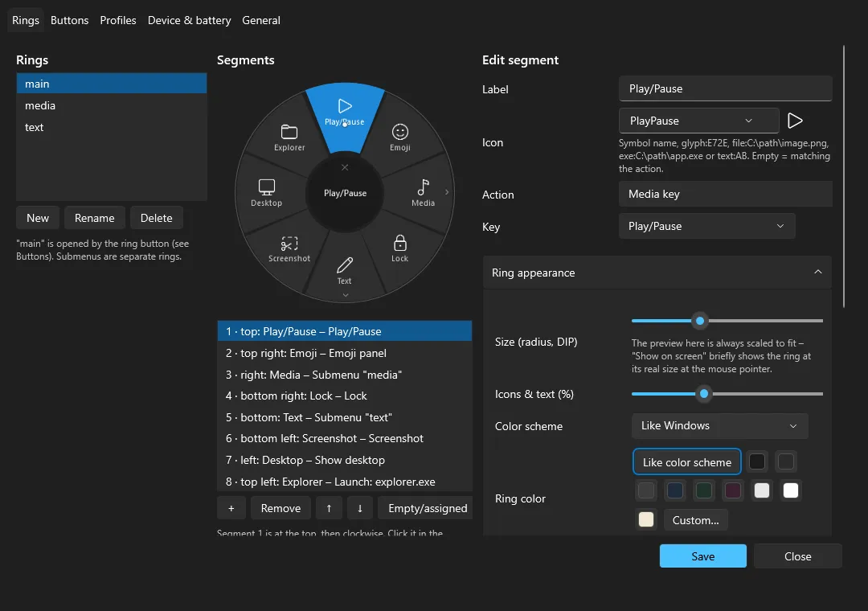This screenshot has height=611, width=868.
Task: Move selected segment up with arrow button
Action: [329, 508]
